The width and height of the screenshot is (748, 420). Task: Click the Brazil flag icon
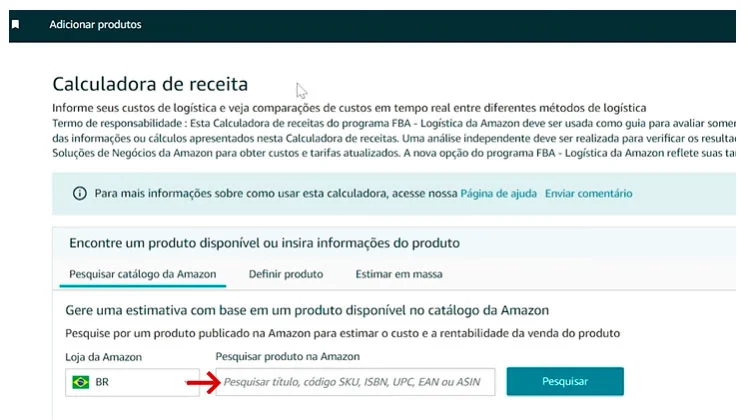pos(81,382)
